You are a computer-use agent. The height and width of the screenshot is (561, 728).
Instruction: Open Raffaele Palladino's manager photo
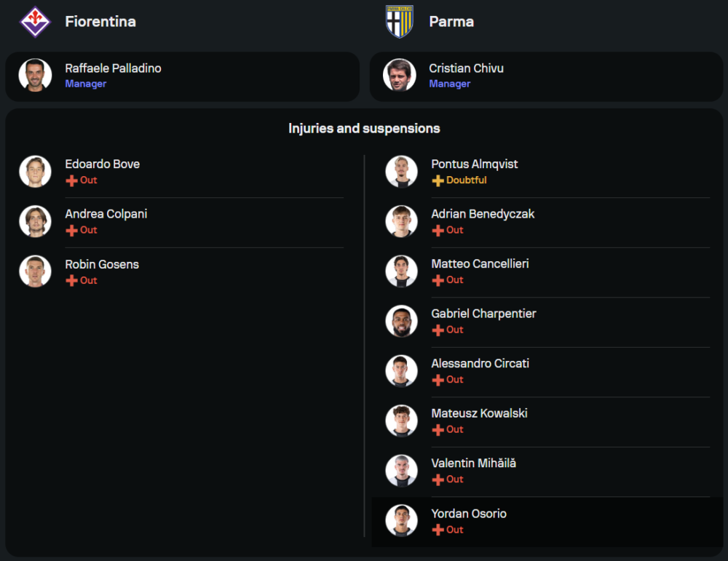pyautogui.click(x=35, y=75)
